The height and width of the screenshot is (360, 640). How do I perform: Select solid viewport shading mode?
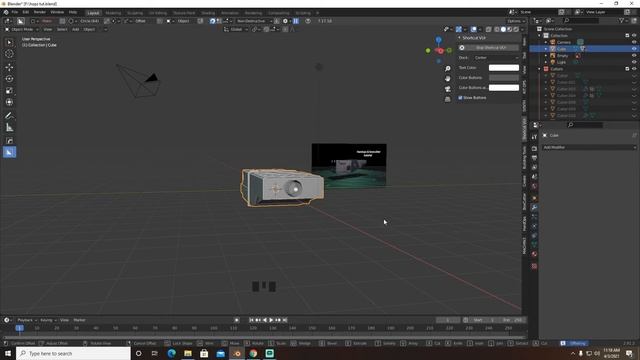point(503,29)
